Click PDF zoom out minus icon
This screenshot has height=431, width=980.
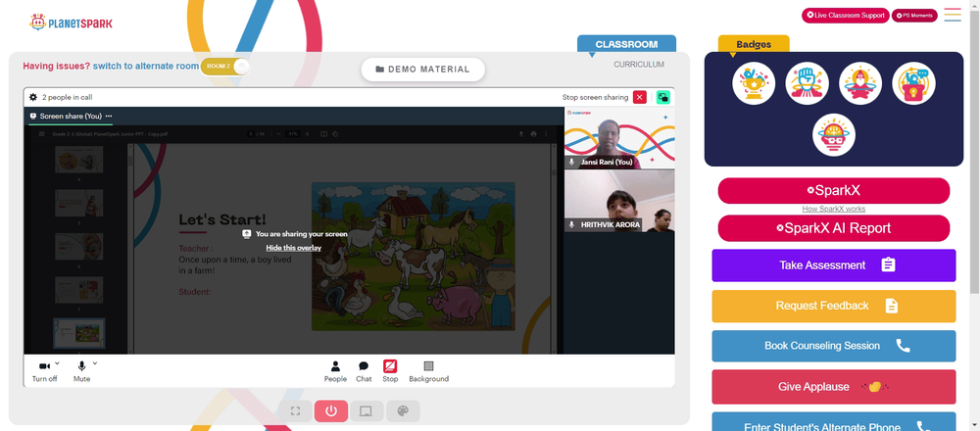[x=277, y=133]
